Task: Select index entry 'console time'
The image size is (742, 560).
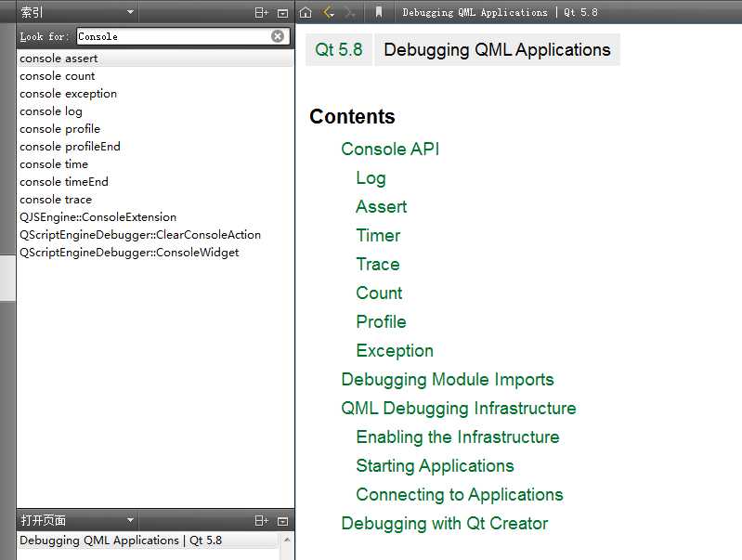Action: pos(155,164)
